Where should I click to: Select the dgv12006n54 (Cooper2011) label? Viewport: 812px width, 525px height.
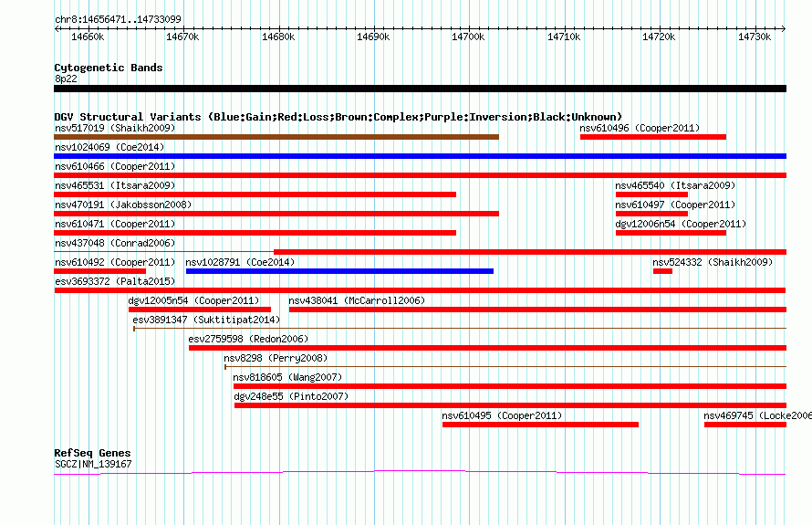pos(681,224)
